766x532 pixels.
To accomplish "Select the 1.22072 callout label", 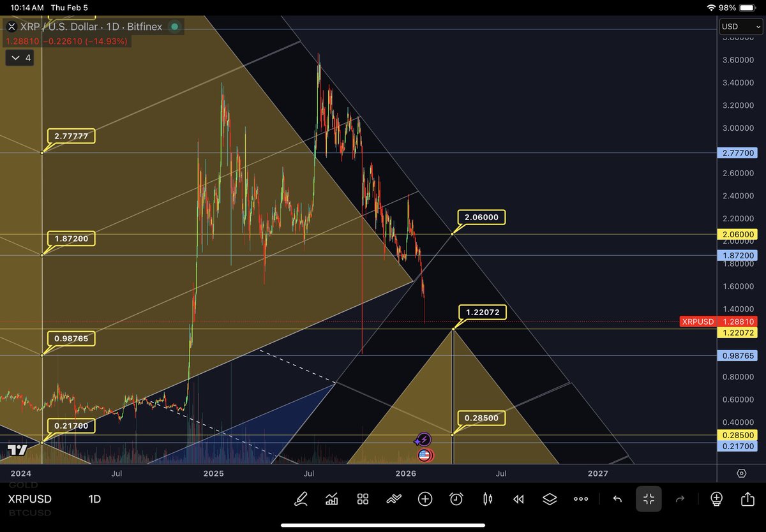I will pyautogui.click(x=483, y=312).
